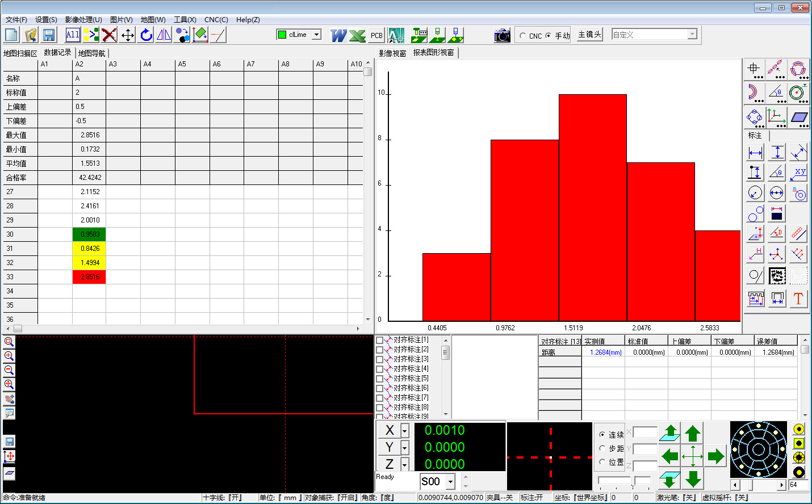812x504 pixels.
Task: Click the camera capture icon
Action: tap(502, 35)
